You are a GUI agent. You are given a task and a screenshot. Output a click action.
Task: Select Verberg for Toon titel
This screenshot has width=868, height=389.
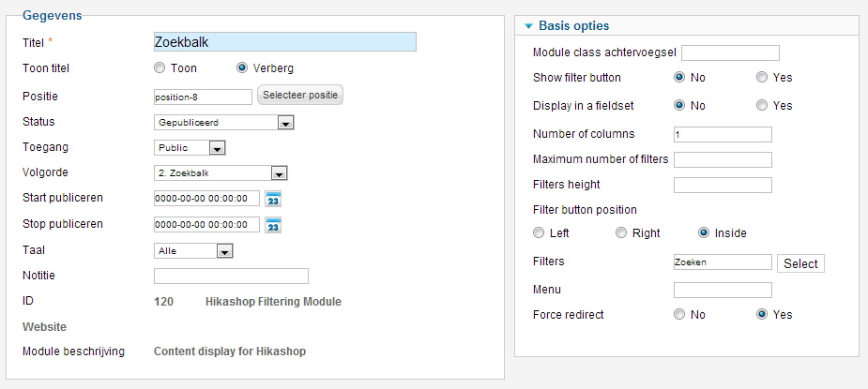pyautogui.click(x=242, y=68)
